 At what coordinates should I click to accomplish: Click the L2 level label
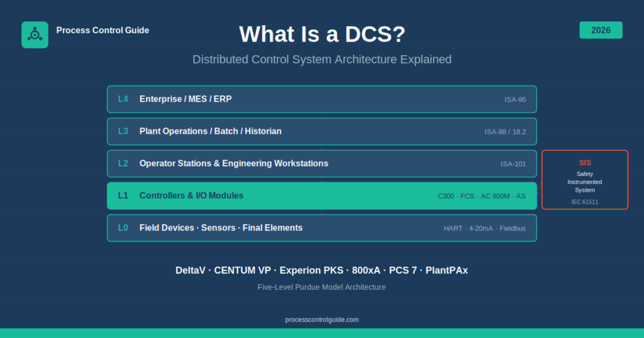pyautogui.click(x=123, y=163)
